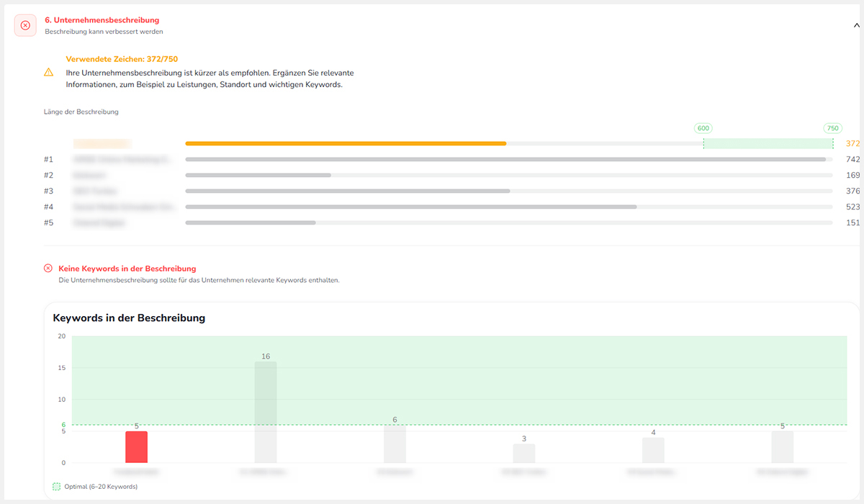Select text Verwendete Zeichen: 372/750
The width and height of the screenshot is (864, 504).
(x=122, y=59)
